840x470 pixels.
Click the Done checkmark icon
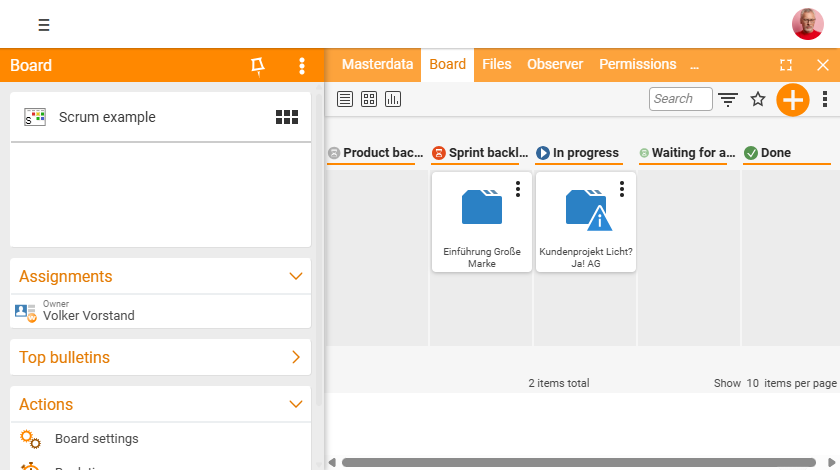pos(751,153)
